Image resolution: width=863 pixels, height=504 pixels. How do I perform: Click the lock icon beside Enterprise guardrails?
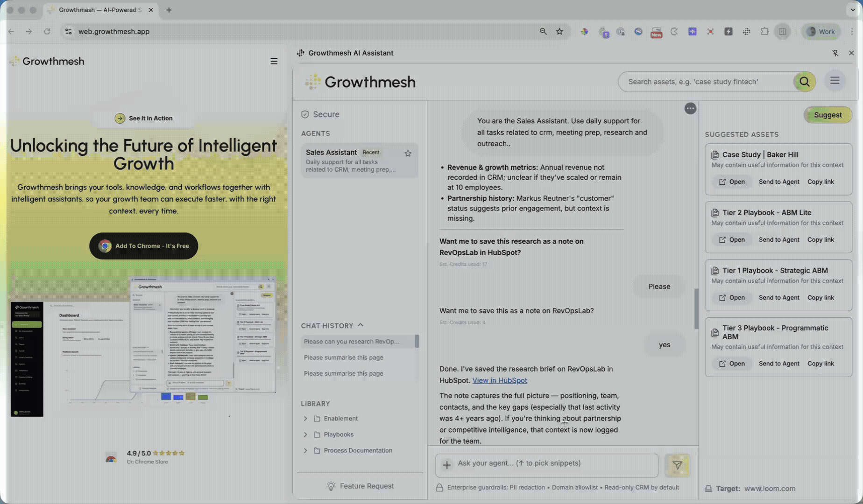click(x=439, y=488)
